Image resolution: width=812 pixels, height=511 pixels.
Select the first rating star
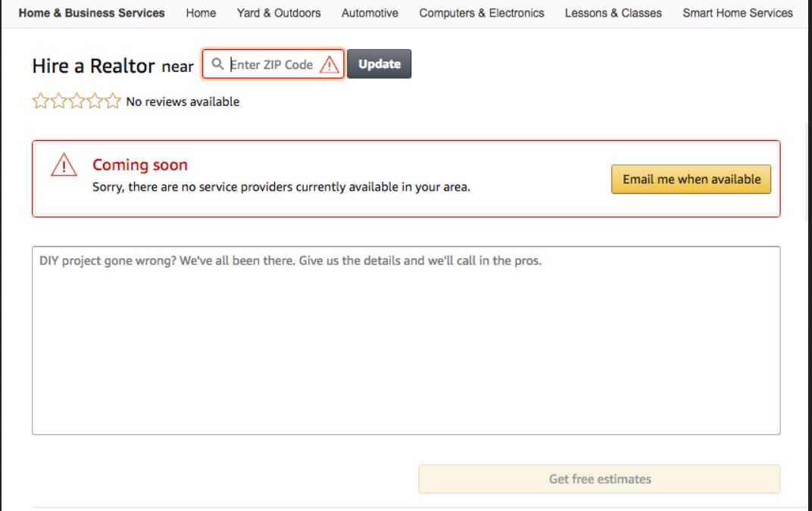click(40, 101)
